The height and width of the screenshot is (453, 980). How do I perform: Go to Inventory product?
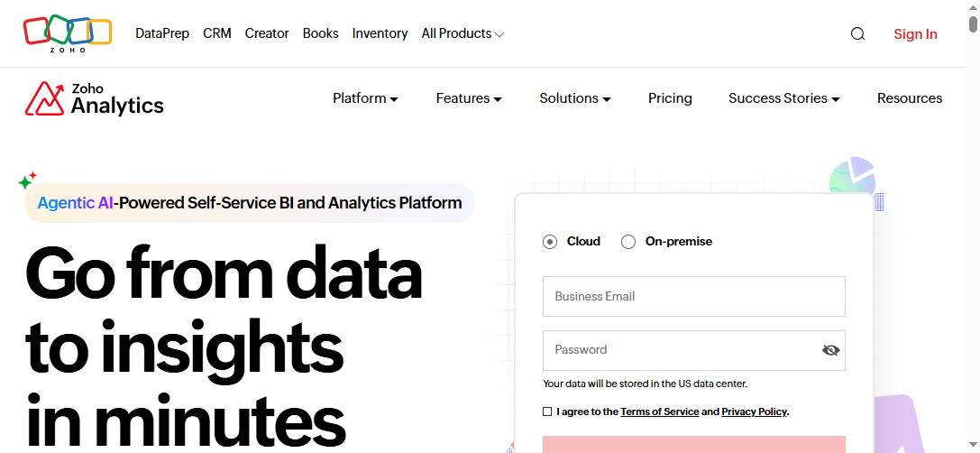click(380, 33)
